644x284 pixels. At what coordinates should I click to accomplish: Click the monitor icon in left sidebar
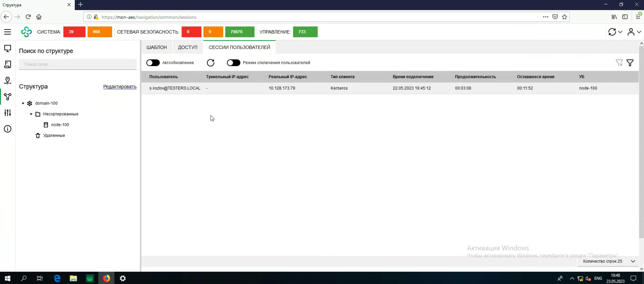[7, 48]
